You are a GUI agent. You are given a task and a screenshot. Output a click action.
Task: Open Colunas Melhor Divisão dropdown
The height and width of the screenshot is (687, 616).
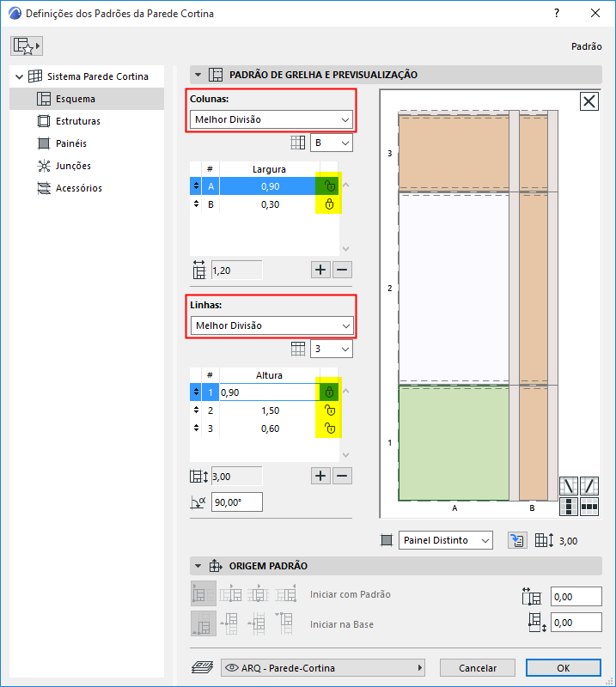[x=271, y=119]
